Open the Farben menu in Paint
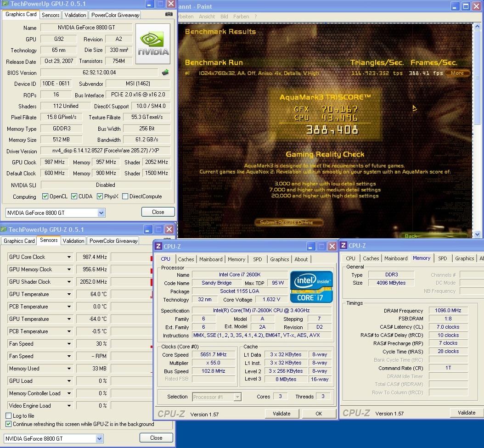Screen dimensions: 484x448 point(241,17)
